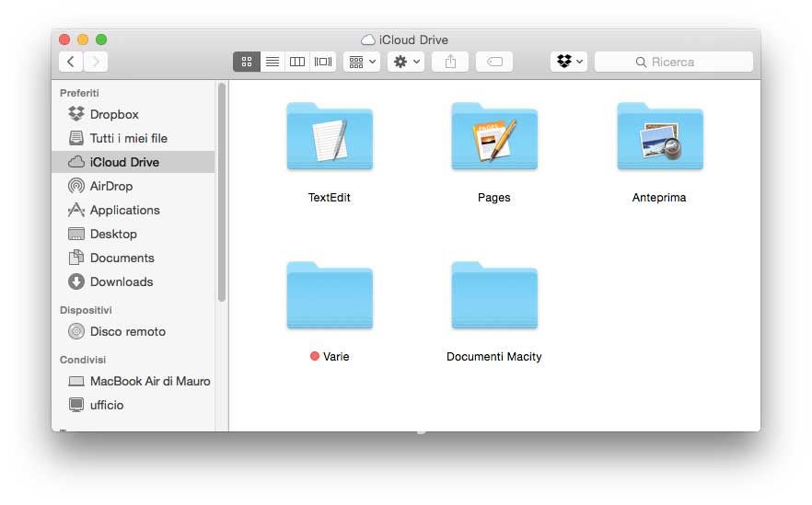
Task: Open the gear Action menu
Action: coord(406,63)
